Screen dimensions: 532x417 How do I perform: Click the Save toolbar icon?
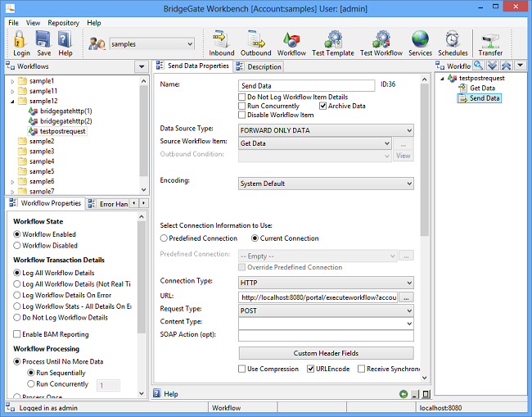click(44, 43)
